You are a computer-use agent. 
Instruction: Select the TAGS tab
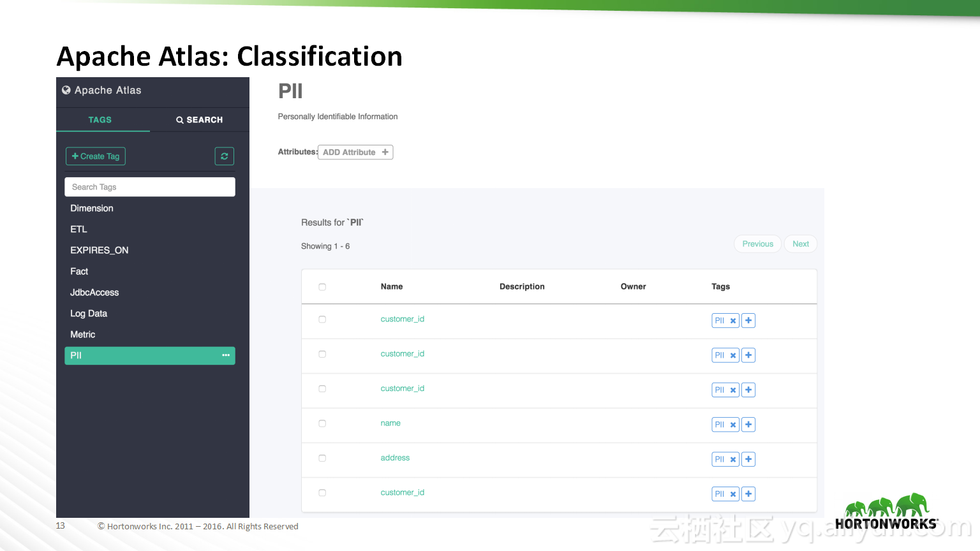tap(100, 120)
